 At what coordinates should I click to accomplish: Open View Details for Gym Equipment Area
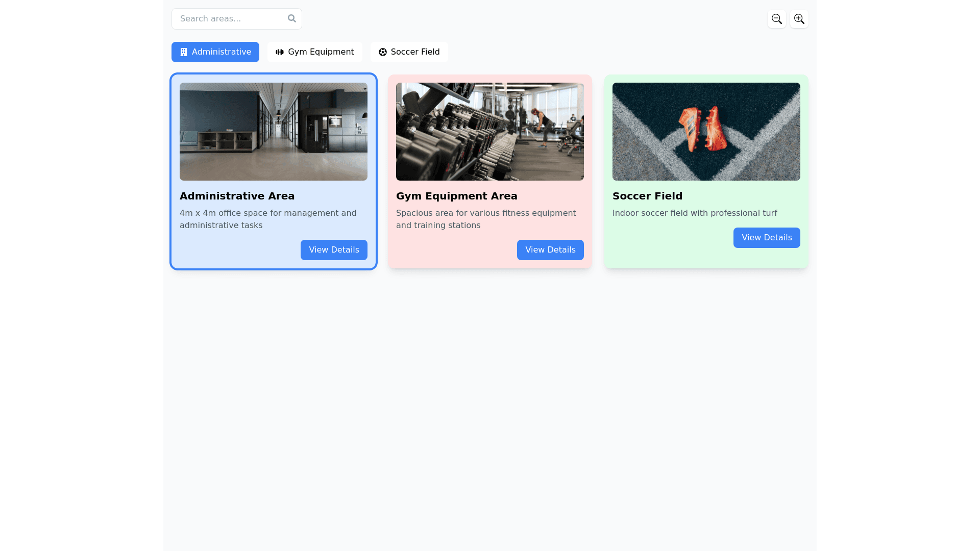tap(550, 250)
